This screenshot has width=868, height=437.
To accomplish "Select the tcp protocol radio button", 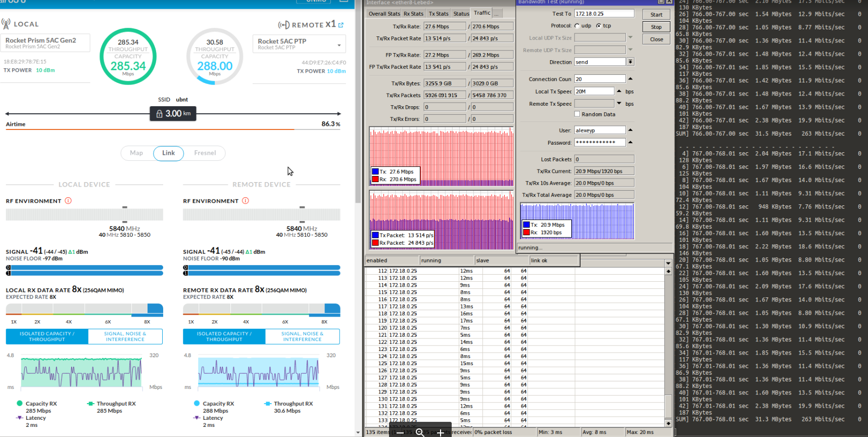I will pyautogui.click(x=599, y=26).
